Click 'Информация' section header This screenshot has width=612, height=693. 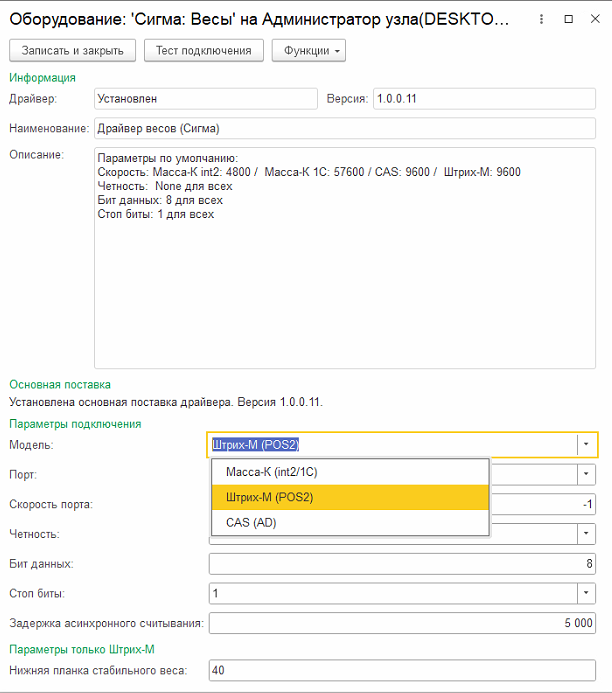42,78
